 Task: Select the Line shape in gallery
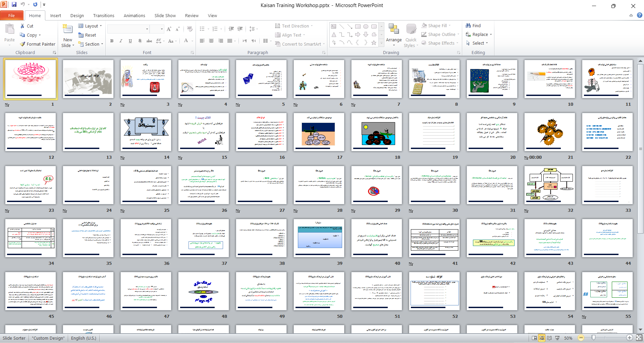click(x=341, y=26)
